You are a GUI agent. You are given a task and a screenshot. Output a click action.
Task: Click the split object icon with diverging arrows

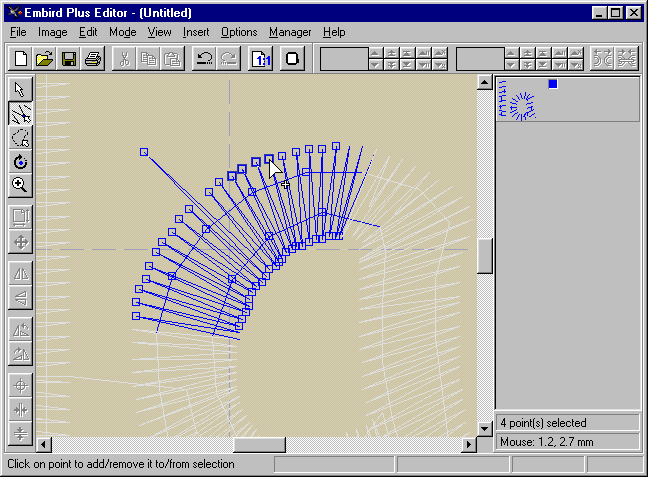tap(603, 58)
